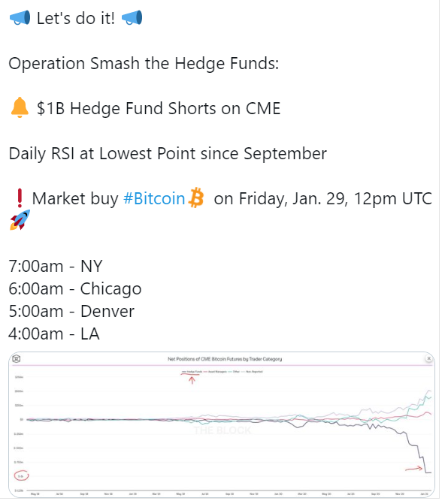Click the first megaphone emoji before "Let's do it!"
This screenshot has width=445, height=504.
pos(20,17)
